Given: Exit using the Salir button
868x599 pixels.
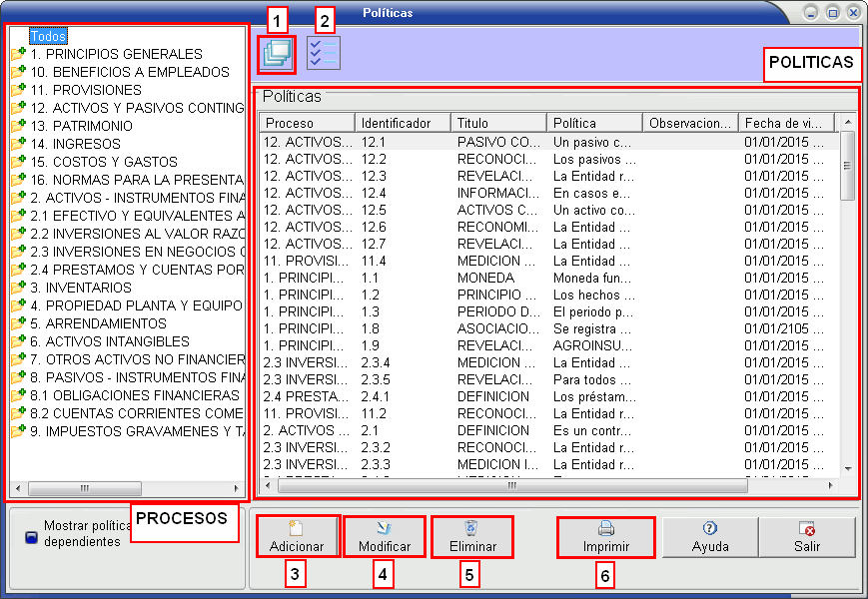Looking at the screenshot, I should [x=807, y=537].
